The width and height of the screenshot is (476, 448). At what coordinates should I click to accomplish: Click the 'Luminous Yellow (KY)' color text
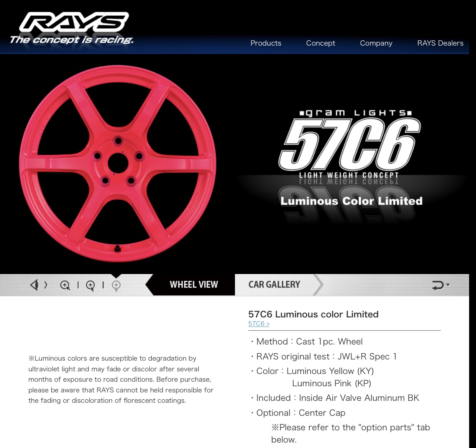click(330, 371)
